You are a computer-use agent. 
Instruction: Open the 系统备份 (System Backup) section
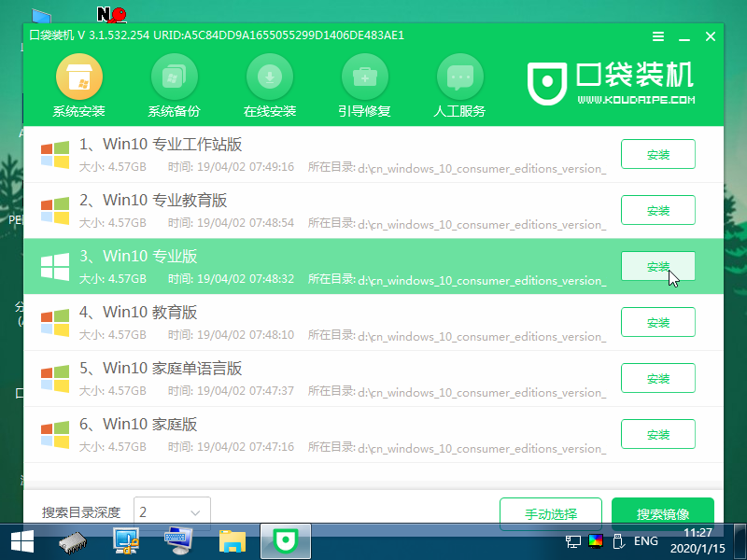pos(175,89)
